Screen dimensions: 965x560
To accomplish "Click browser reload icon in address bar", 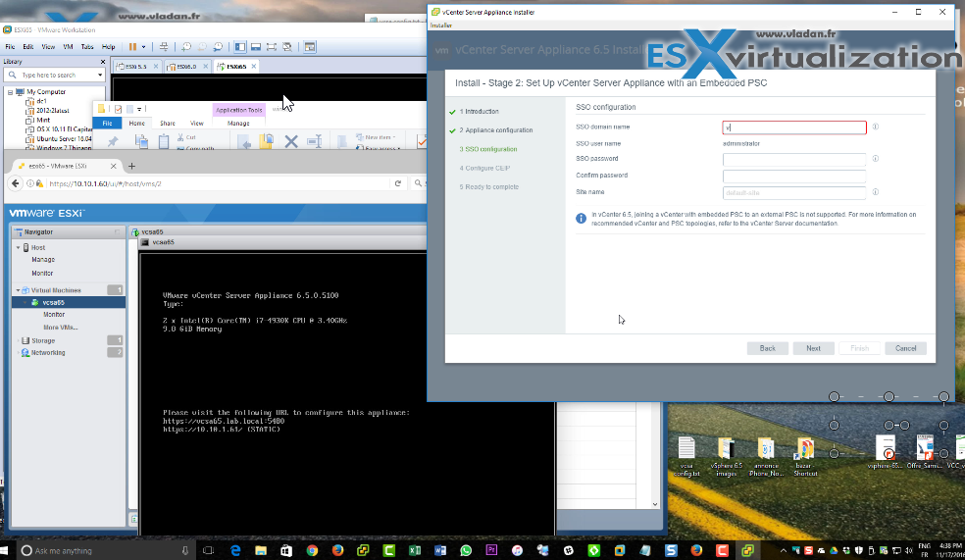I will tap(397, 183).
